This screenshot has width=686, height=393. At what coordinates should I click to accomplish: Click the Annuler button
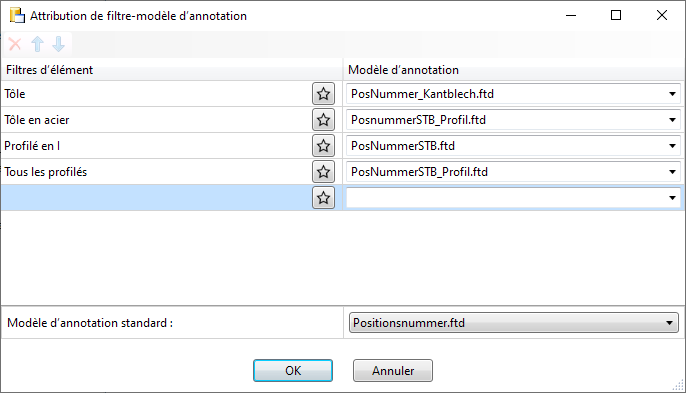[393, 371]
